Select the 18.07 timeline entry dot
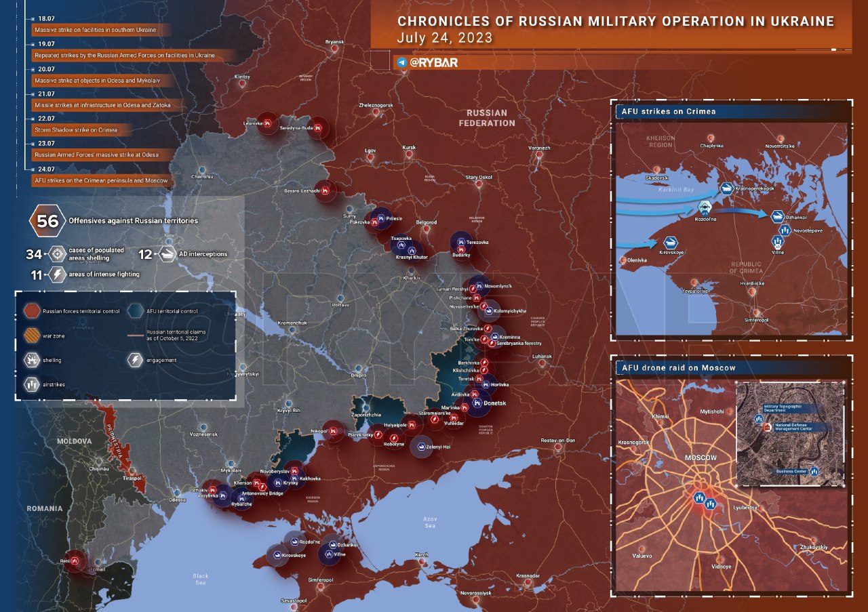Image resolution: width=868 pixels, height=612 pixels. click(33, 20)
